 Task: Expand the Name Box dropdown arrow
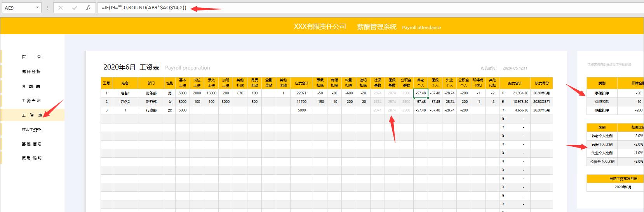point(37,8)
